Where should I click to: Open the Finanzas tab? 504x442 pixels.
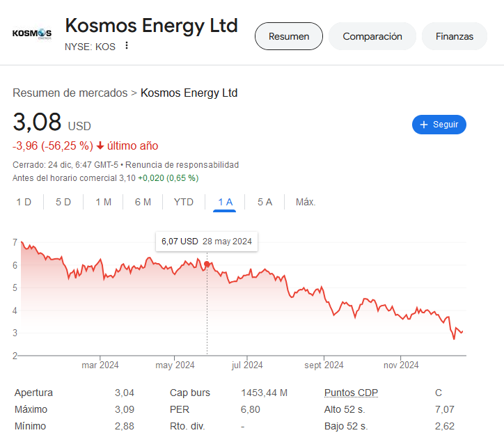(x=454, y=36)
